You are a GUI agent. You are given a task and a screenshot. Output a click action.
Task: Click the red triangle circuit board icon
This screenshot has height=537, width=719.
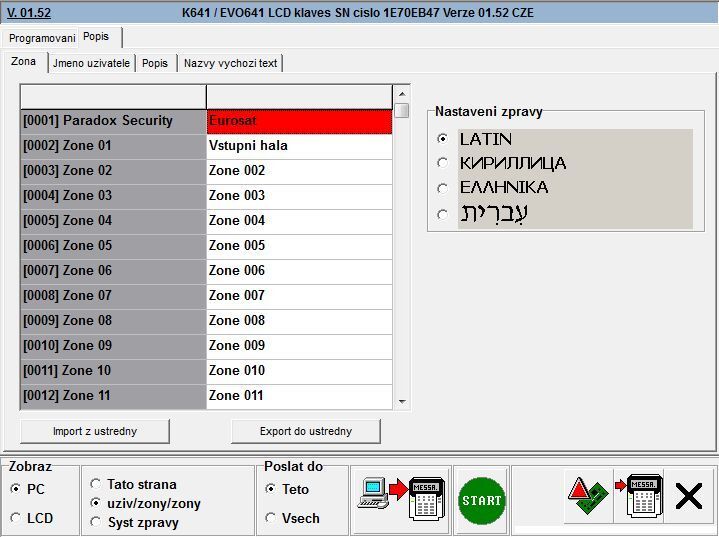click(x=587, y=495)
